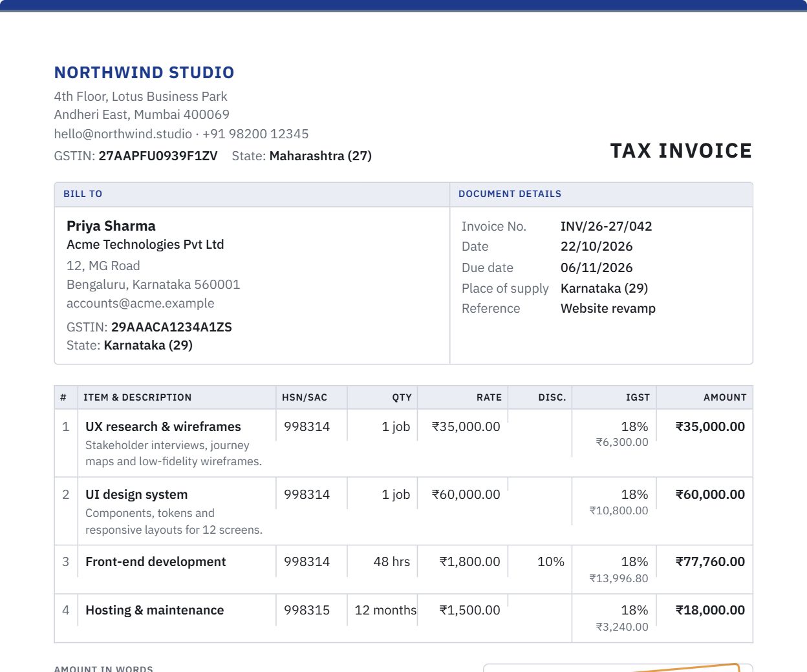Image resolution: width=807 pixels, height=672 pixels.
Task: Click the reference value 'Website revamp'
Action: coord(608,308)
